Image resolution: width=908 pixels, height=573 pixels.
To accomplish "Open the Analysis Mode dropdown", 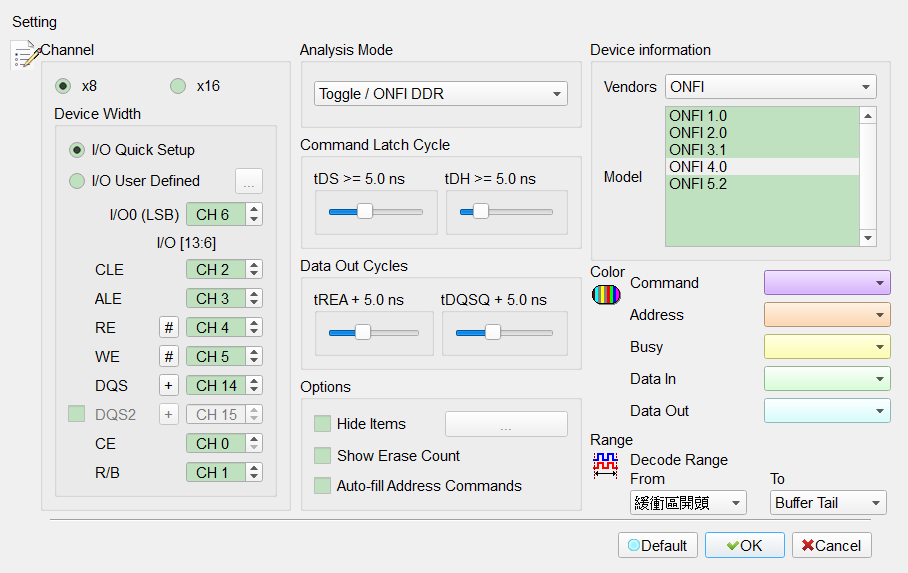I will 441,94.
